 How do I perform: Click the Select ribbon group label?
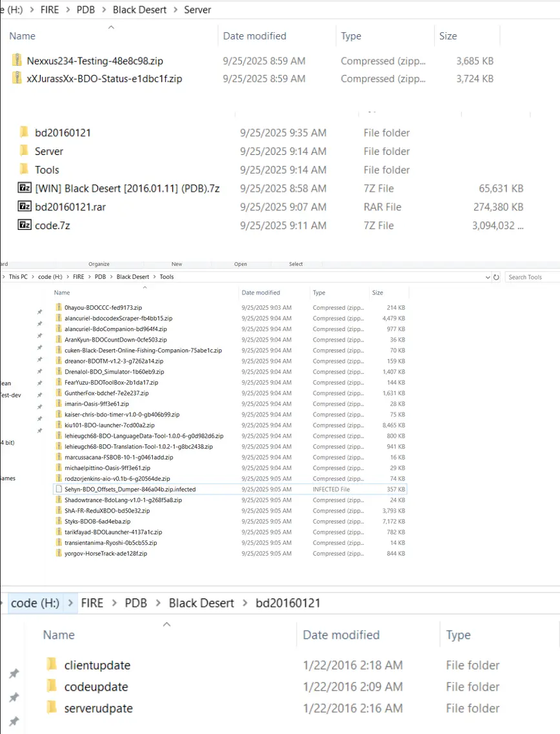tap(295, 264)
